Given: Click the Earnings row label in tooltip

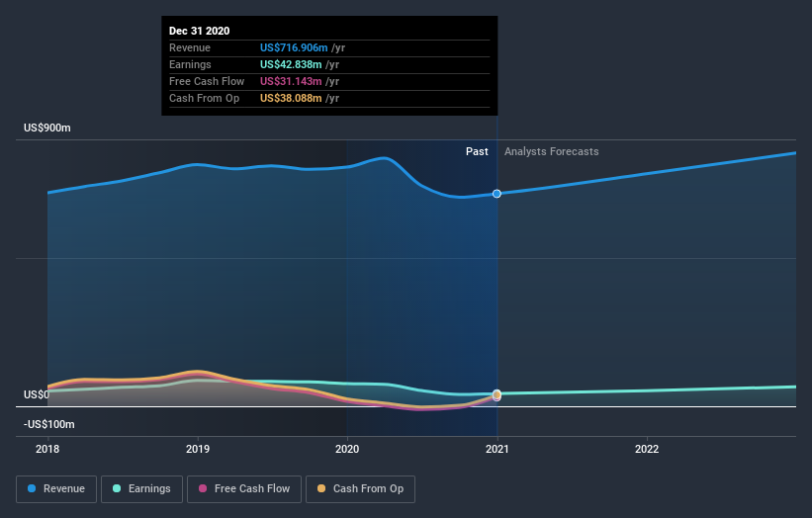Looking at the screenshot, I should [190, 64].
